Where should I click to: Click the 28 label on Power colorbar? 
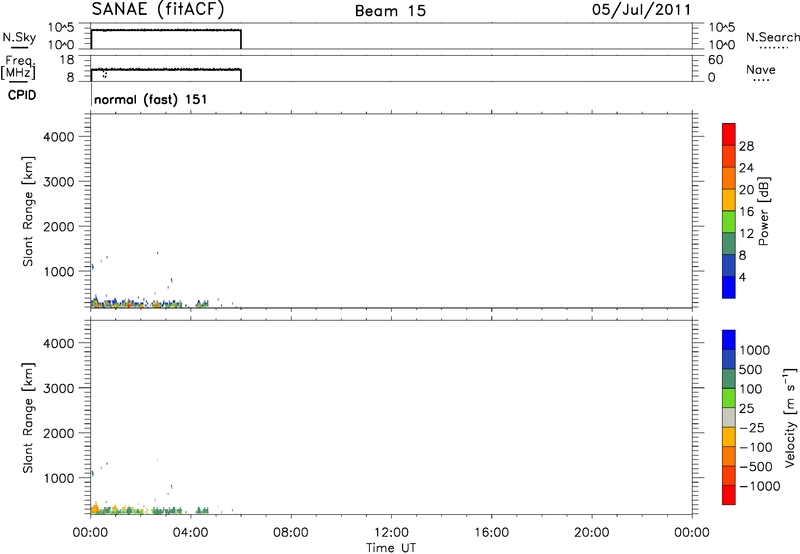click(746, 146)
